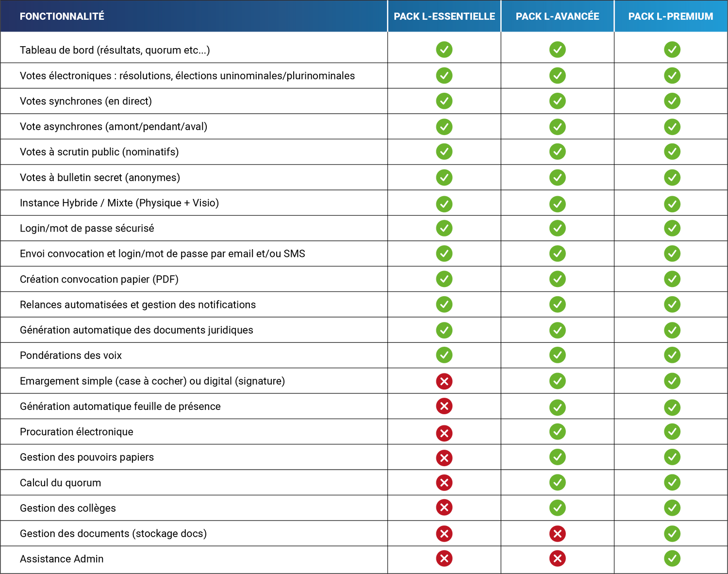Click the green check for Calcul du quorum in L-Avancée
728x574 pixels.
coord(557,483)
